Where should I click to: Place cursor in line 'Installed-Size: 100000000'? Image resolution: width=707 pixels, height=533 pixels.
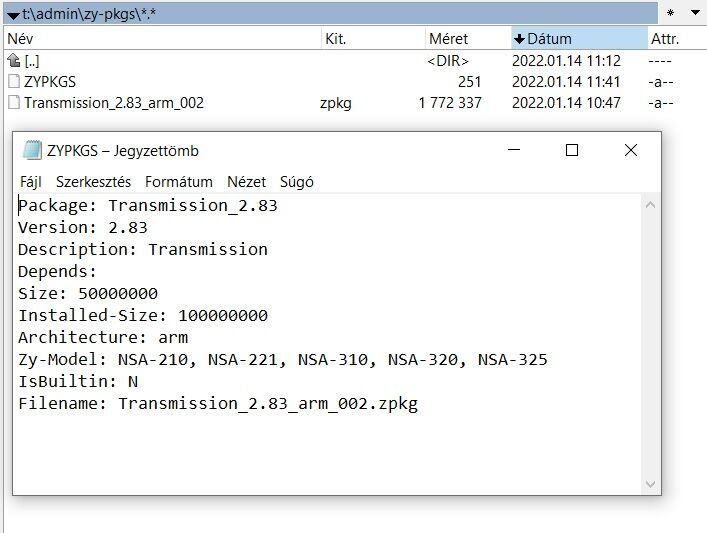(x=143, y=315)
